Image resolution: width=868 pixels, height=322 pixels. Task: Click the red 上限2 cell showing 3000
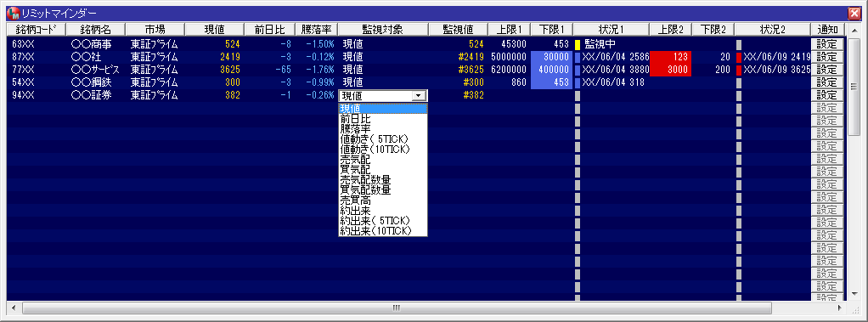pos(671,70)
